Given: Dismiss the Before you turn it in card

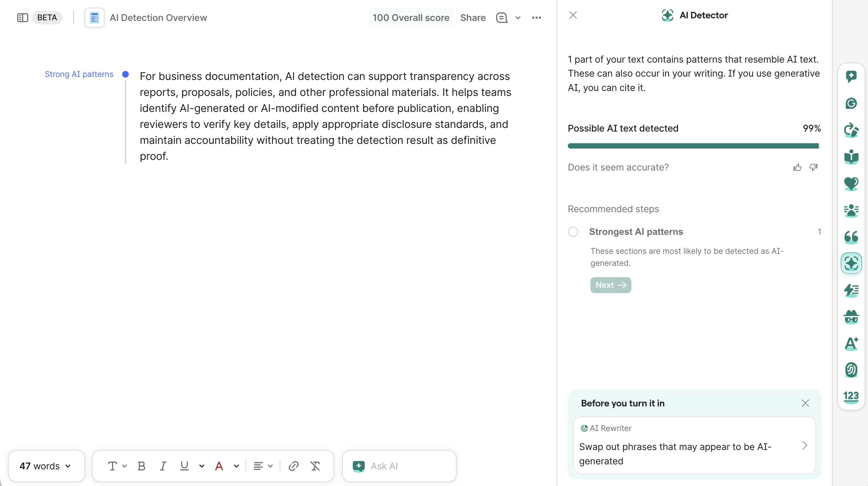Looking at the screenshot, I should click(805, 403).
